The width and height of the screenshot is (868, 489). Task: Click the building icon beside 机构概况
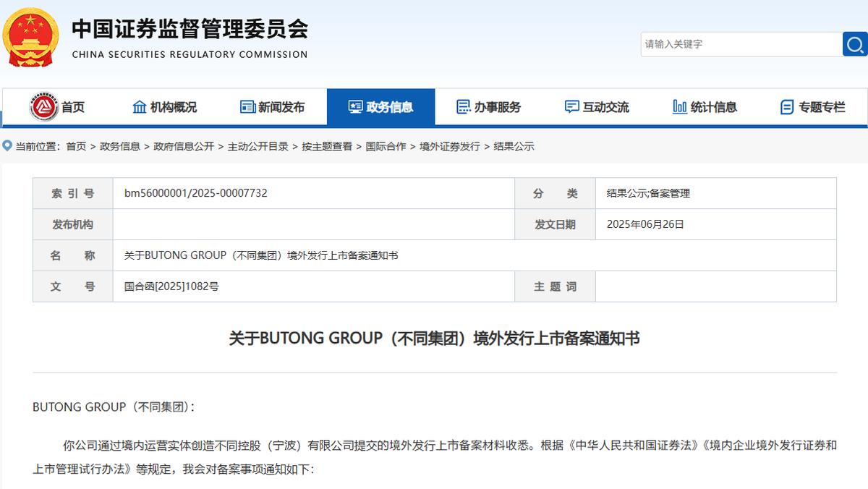click(x=140, y=107)
